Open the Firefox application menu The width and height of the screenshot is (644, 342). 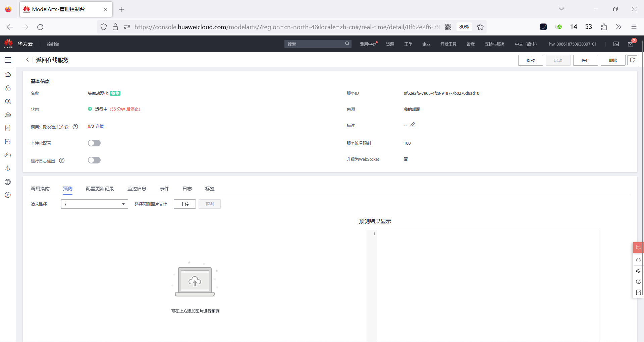pos(634,27)
